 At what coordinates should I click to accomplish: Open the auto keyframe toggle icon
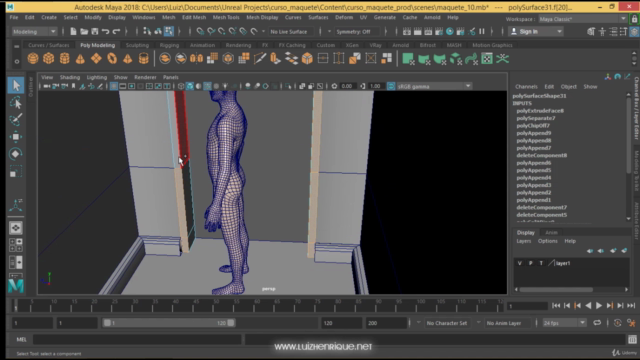pyautogui.click(x=618, y=323)
